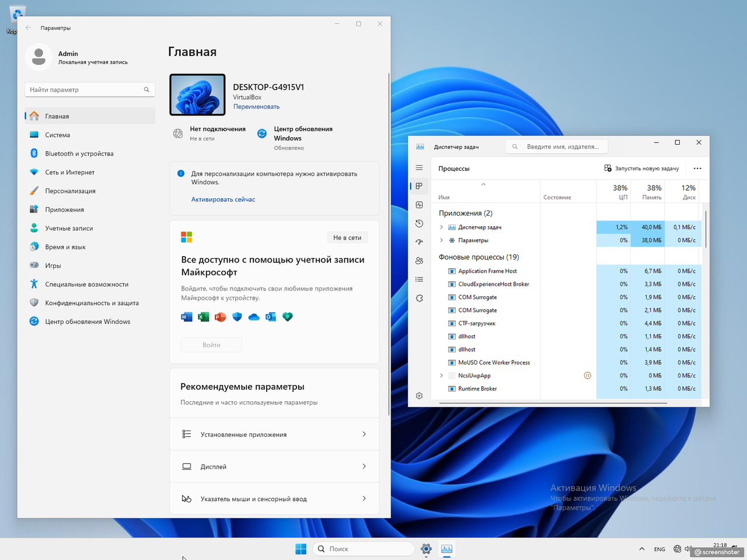Click the desktop wallpaper thumbnail in Settings
The width and height of the screenshot is (747, 560).
(197, 94)
